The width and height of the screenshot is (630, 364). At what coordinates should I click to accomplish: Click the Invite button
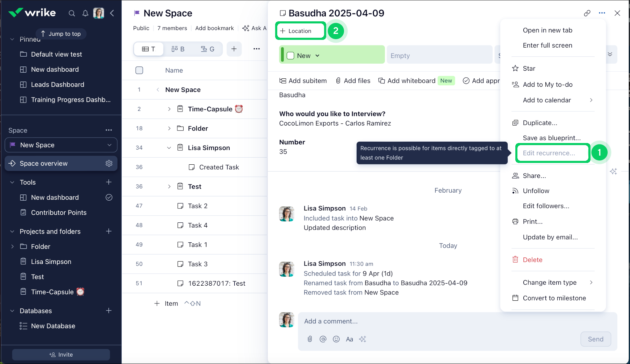click(61, 355)
